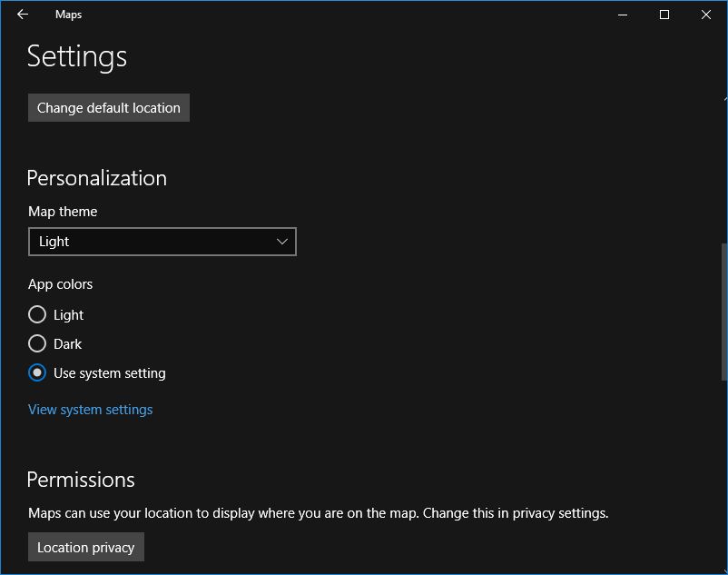Select Use system setting radio button
This screenshot has width=728, height=575.
click(x=37, y=372)
